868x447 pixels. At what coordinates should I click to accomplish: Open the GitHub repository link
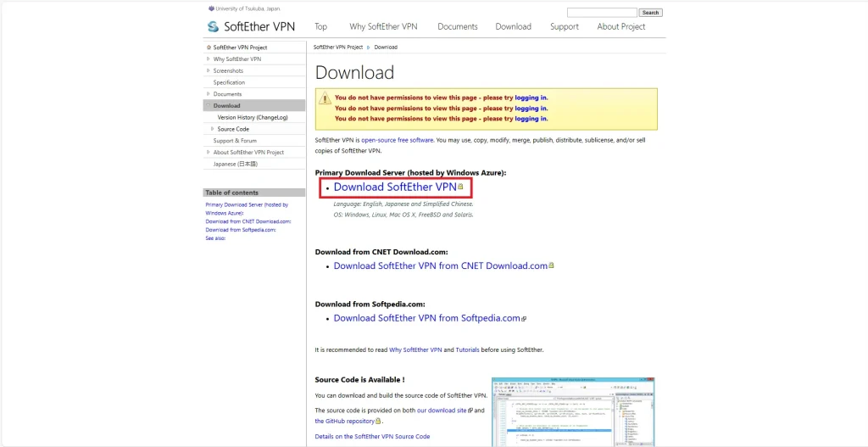click(344, 421)
